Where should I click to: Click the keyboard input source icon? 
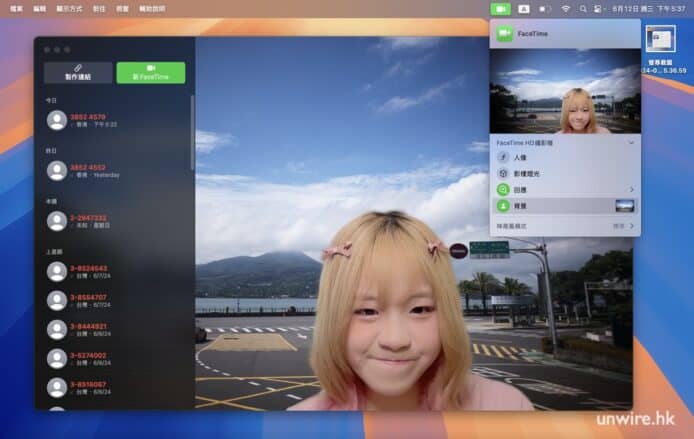pyautogui.click(x=523, y=8)
